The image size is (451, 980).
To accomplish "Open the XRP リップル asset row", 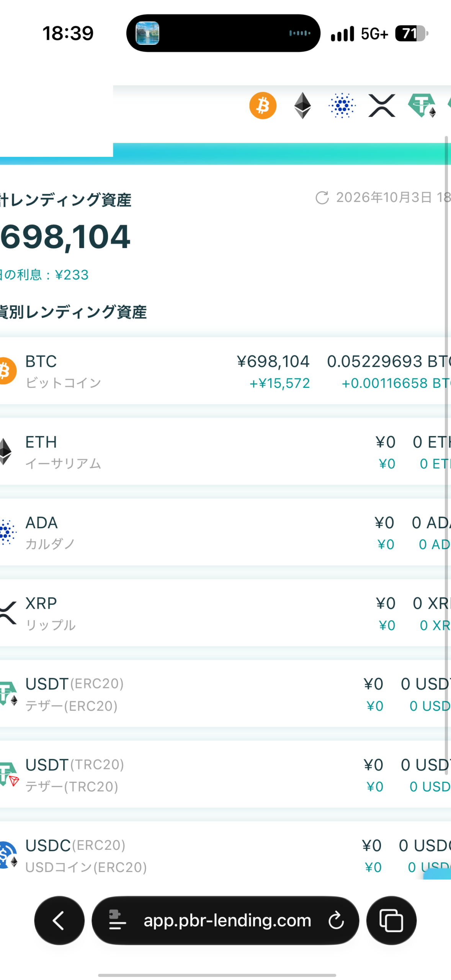I will 225,613.
